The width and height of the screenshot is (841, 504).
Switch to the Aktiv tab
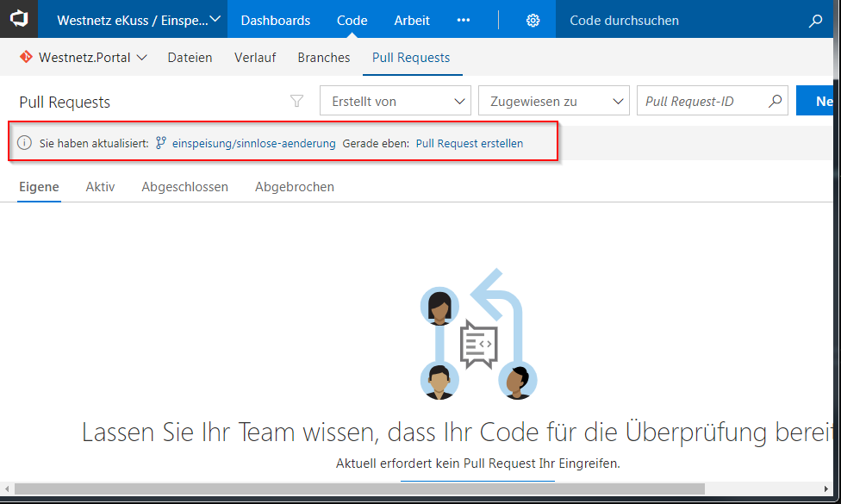tap(100, 187)
